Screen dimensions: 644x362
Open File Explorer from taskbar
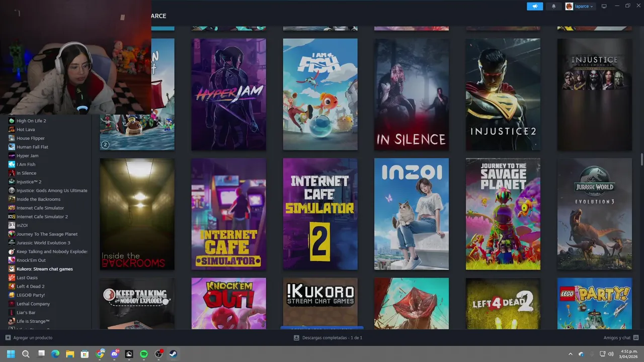[70, 354]
